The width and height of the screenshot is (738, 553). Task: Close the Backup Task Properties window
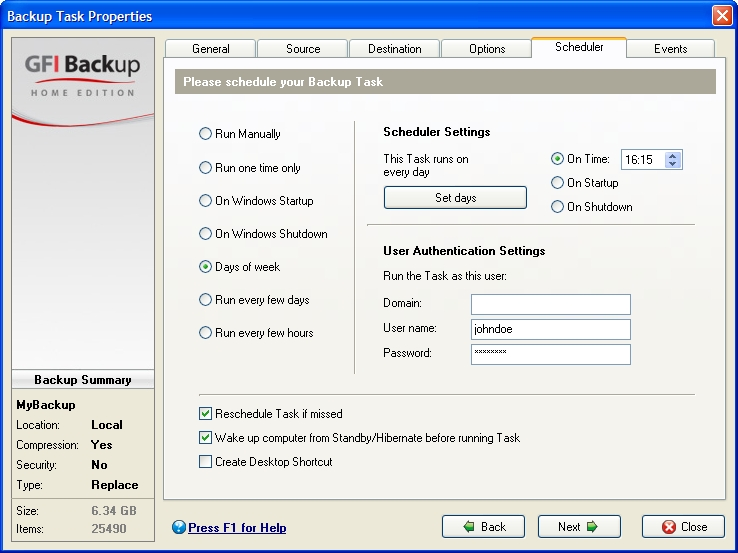tap(722, 16)
